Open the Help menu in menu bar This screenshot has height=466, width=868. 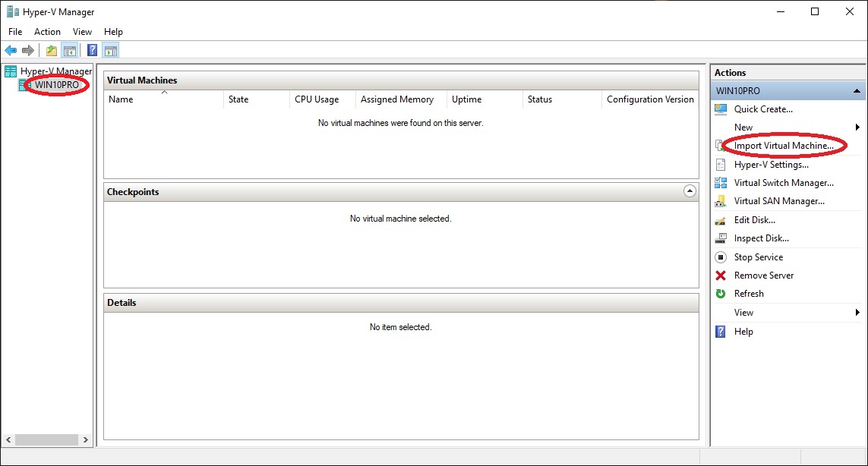click(x=113, y=32)
